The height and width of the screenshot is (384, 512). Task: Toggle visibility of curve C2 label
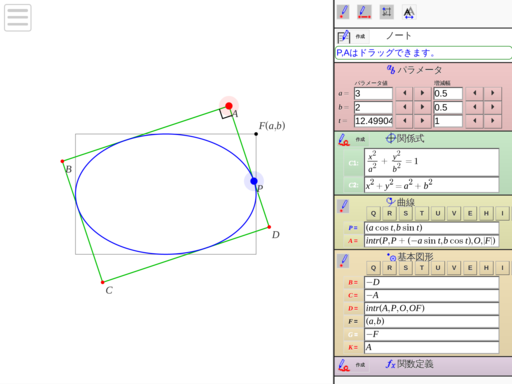coord(353,185)
